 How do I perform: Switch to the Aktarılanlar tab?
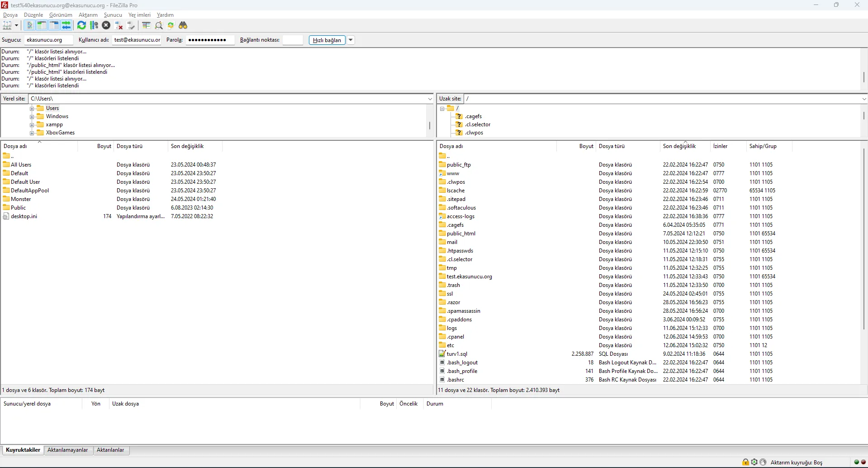click(x=110, y=450)
